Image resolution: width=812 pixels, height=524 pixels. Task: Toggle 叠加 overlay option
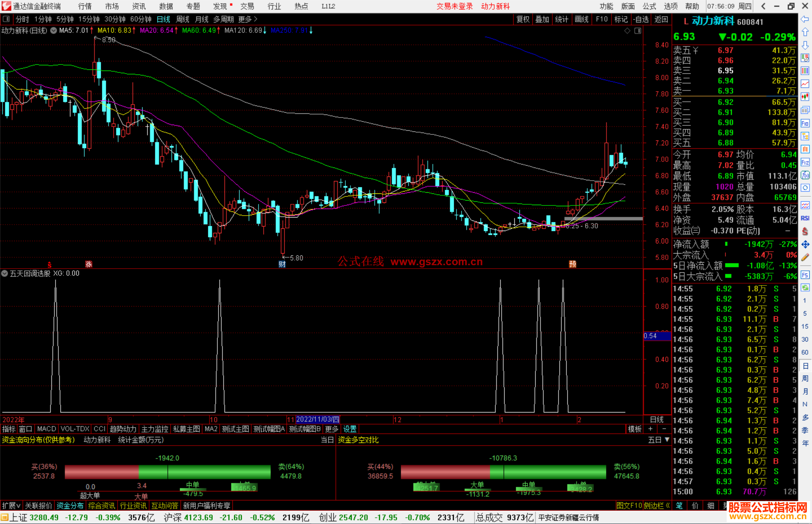tap(542, 19)
